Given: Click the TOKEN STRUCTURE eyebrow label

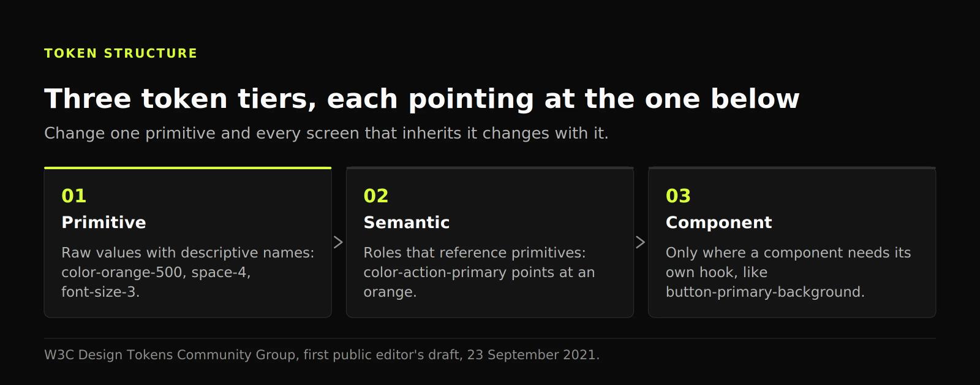Looking at the screenshot, I should pyautogui.click(x=121, y=53).
